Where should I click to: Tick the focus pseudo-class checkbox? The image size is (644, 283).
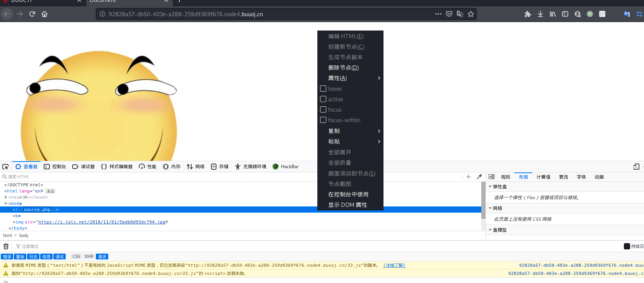tap(323, 109)
